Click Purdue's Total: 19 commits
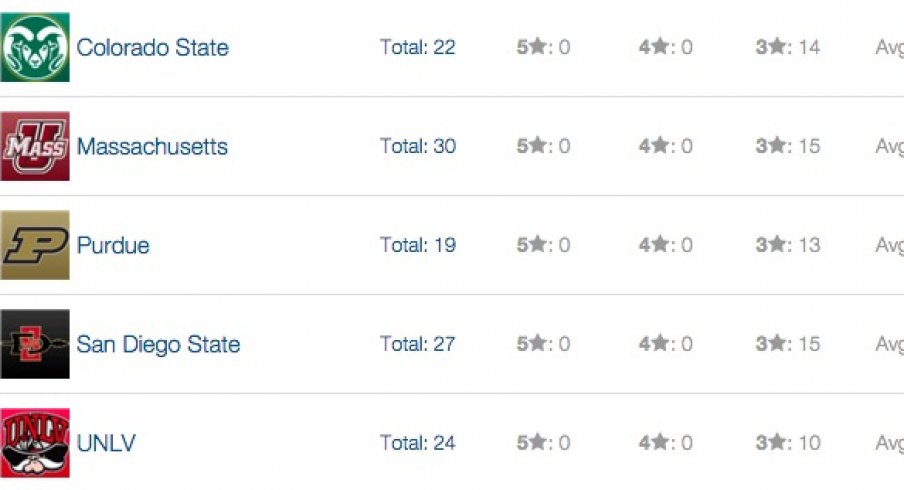 click(418, 245)
